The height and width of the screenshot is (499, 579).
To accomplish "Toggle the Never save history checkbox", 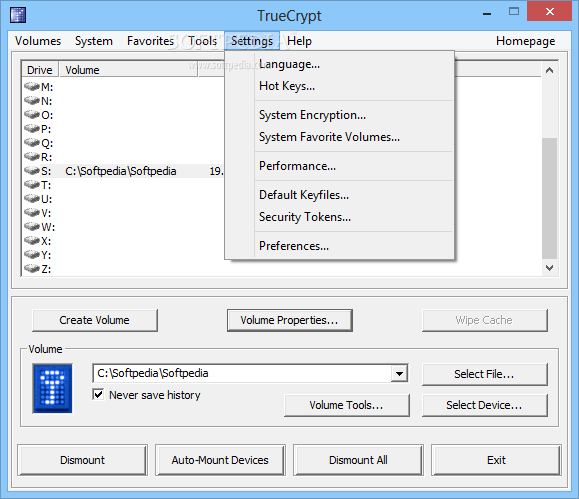I will pyautogui.click(x=98, y=394).
